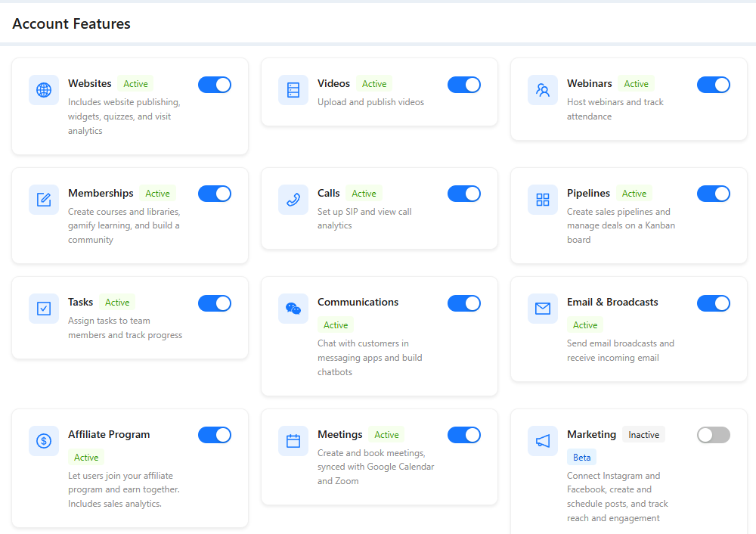Click the Marketing title text
The image size is (756, 534).
coord(592,434)
